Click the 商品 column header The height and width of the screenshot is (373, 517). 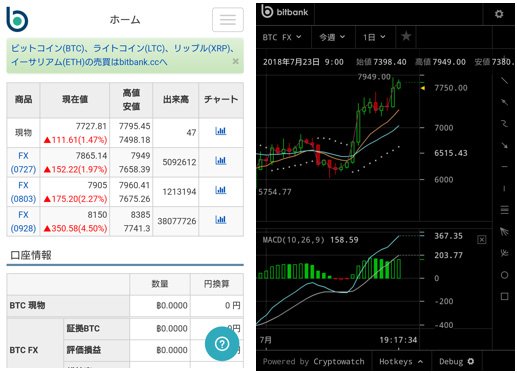point(23,99)
